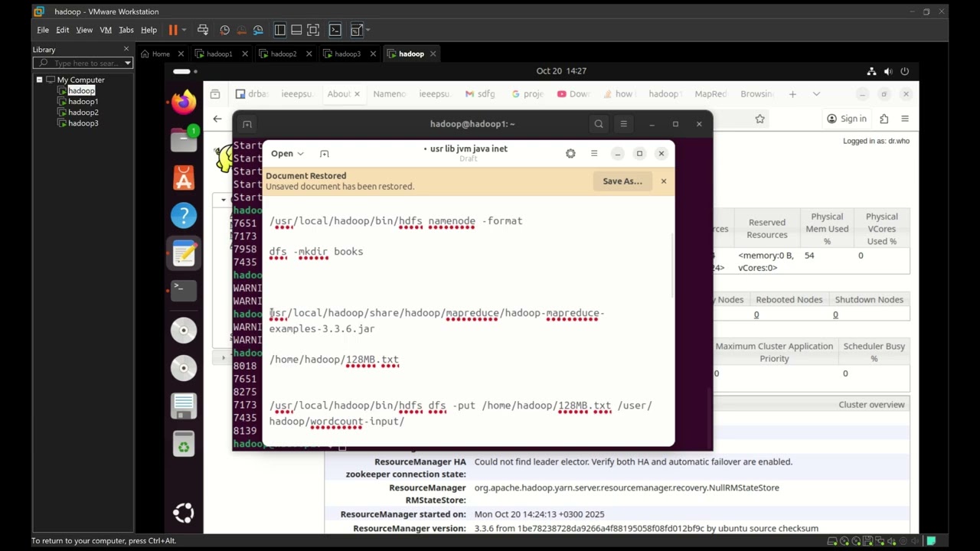Viewport: 980px width, 551px height.
Task: Open Text Editor from the Ubuntu dock
Action: click(184, 254)
